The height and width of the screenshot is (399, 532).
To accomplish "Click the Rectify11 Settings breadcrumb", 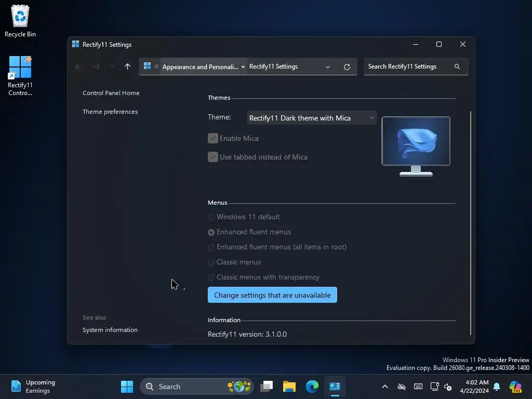I will [x=273, y=66].
